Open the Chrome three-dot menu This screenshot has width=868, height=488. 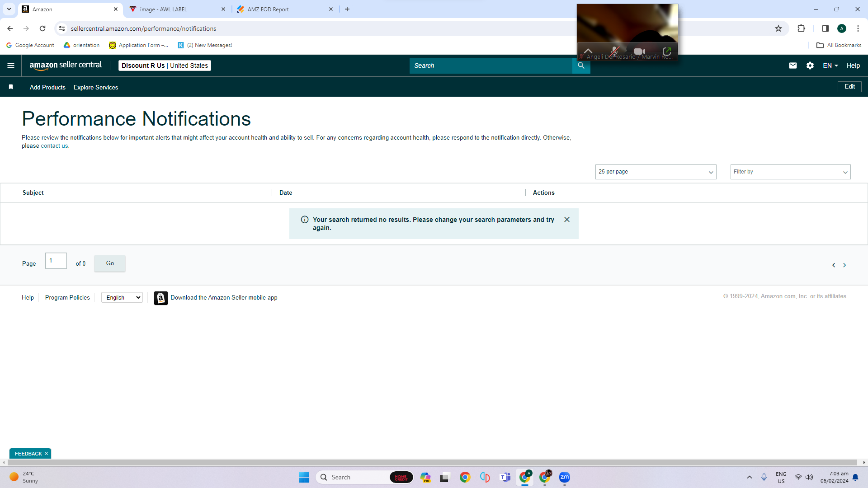pyautogui.click(x=858, y=28)
